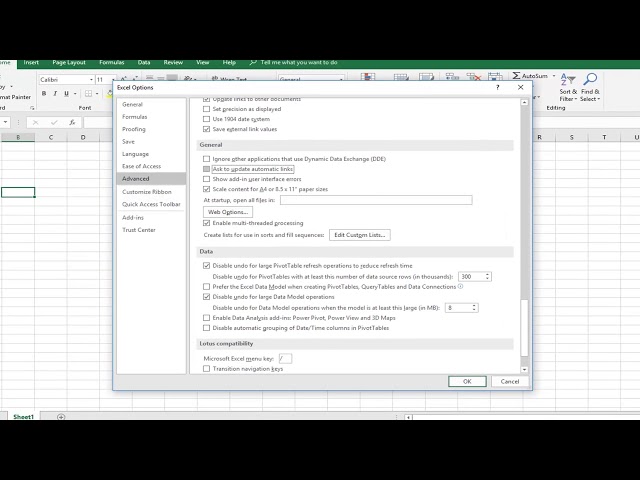This screenshot has height=480, width=640.
Task: Click the At startup open files field
Action: pyautogui.click(x=376, y=200)
